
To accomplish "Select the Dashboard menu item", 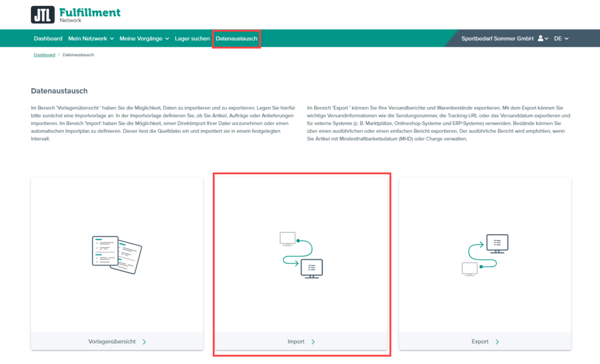I will tap(48, 38).
